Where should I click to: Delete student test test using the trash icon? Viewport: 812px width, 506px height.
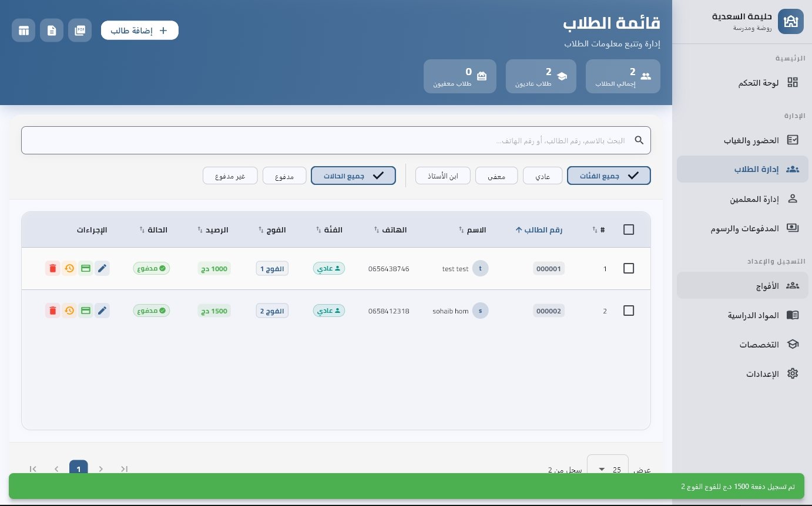[53, 268]
